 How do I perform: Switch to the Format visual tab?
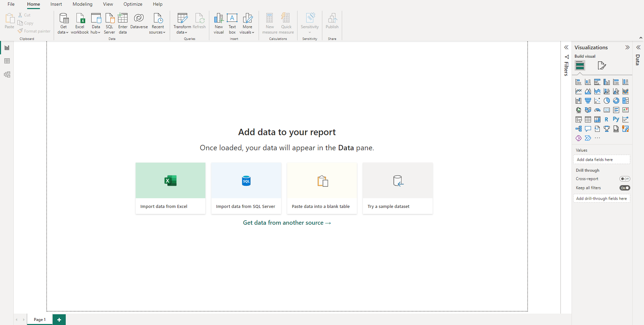(x=602, y=65)
